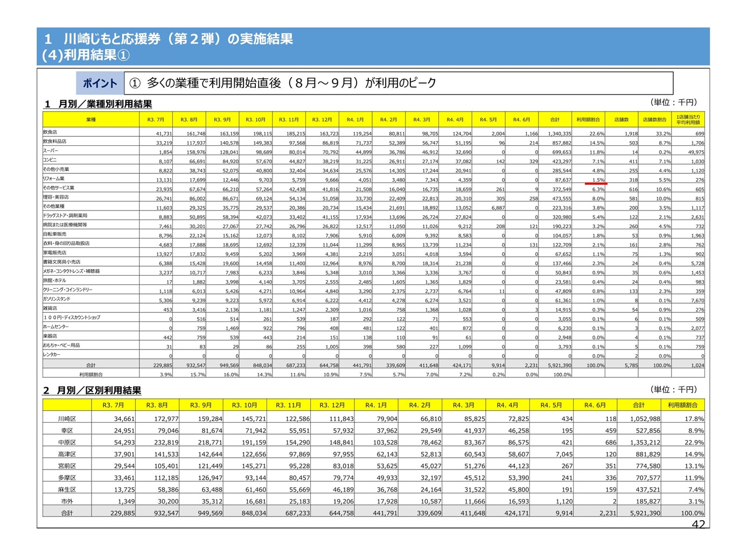The height and width of the screenshot is (560, 747).
Task: Click the underlined リフォーム業 share '1.5%'
Action: pyautogui.click(x=598, y=180)
